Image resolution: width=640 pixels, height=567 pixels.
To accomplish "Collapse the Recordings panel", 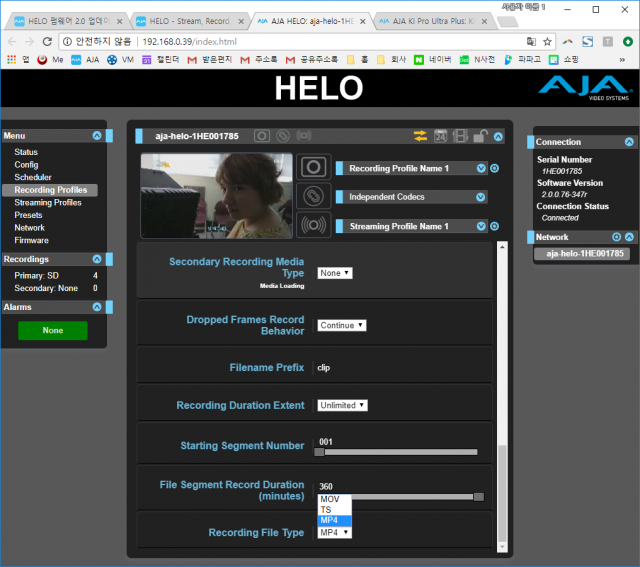I will tap(97, 259).
